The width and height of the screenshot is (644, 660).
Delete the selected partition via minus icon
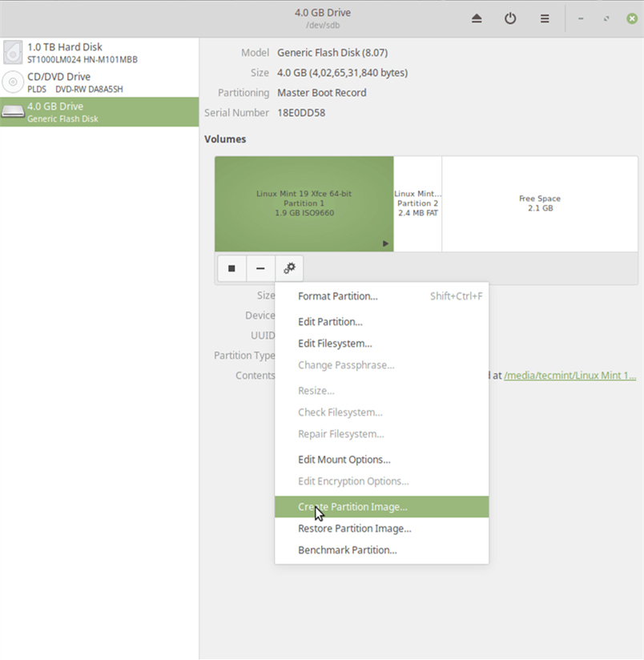(x=260, y=268)
